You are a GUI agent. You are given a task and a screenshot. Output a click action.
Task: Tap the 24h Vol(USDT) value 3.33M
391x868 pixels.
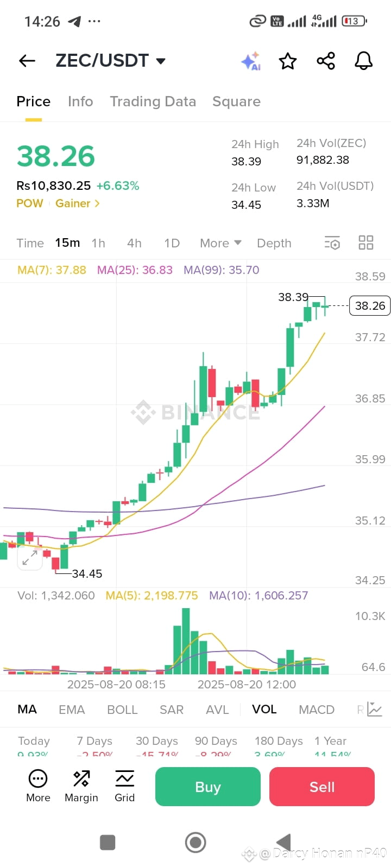click(313, 203)
